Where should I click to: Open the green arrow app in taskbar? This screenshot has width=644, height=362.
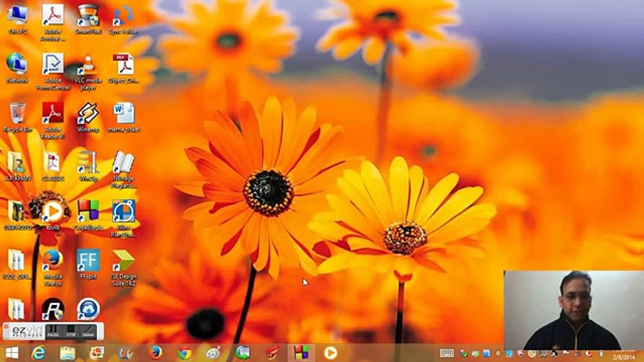coord(243,353)
